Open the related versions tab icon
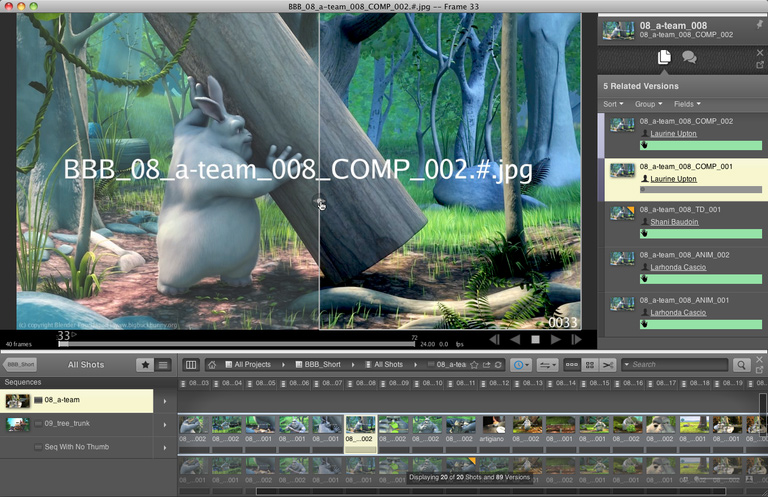Image resolution: width=768 pixels, height=497 pixels. (664, 57)
